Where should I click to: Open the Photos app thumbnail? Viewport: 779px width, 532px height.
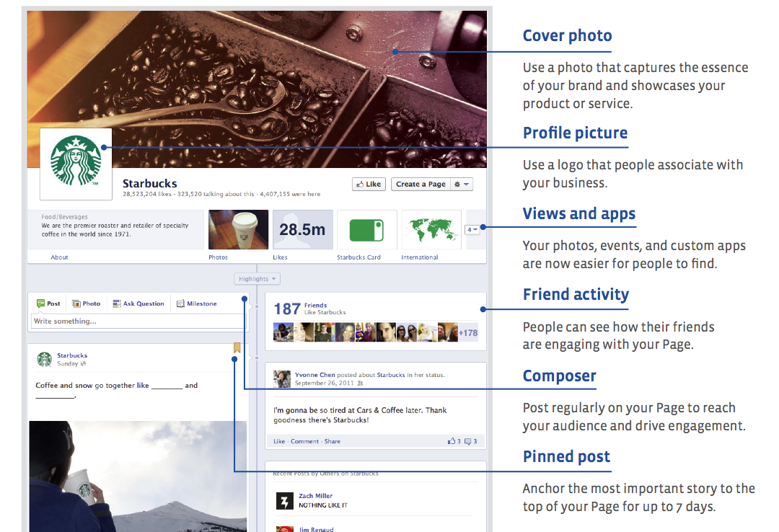[x=239, y=229]
